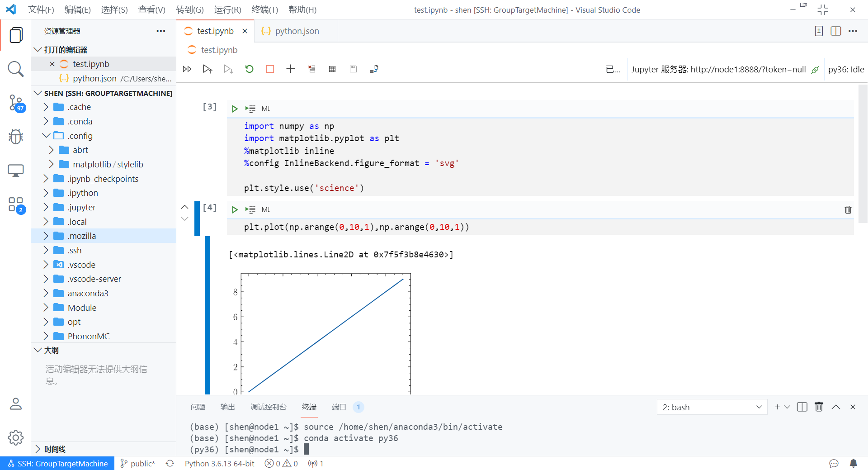Click SSH: GroupTargetMachine remote indicator
This screenshot has height=470, width=868.
57,463
